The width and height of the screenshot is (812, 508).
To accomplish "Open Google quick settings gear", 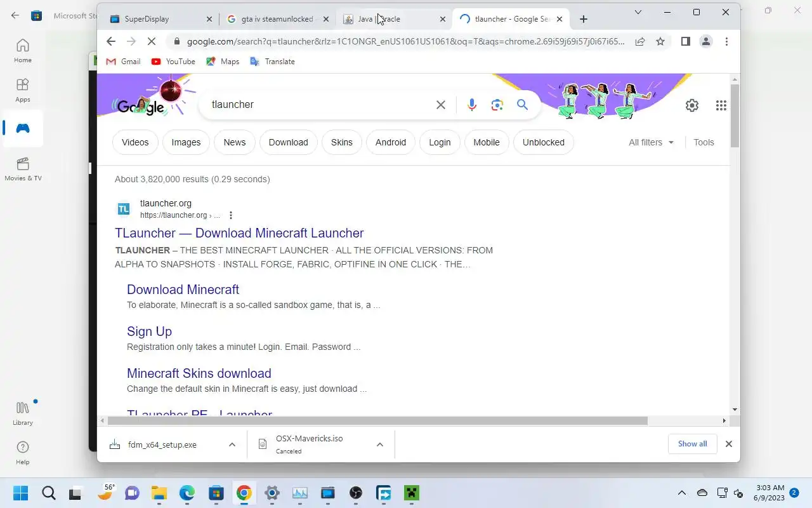I will coord(692,105).
